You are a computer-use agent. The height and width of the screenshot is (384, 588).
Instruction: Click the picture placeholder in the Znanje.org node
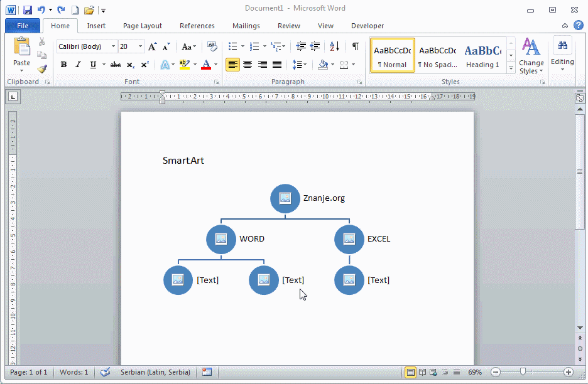pos(285,198)
